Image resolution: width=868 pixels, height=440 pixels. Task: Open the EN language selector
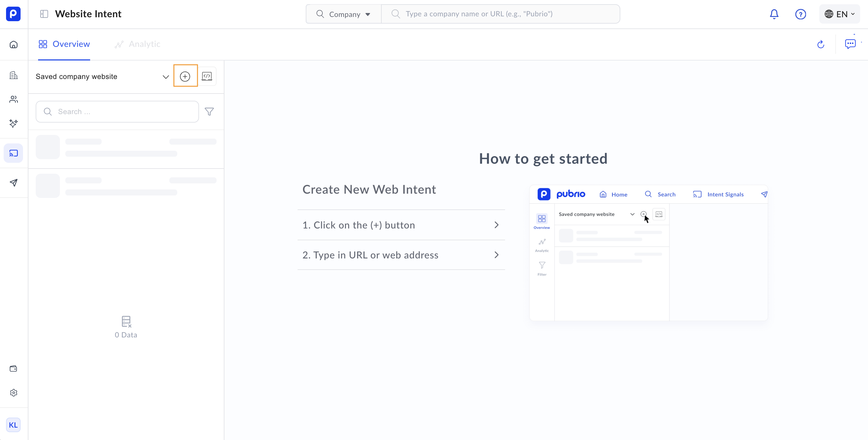(839, 14)
